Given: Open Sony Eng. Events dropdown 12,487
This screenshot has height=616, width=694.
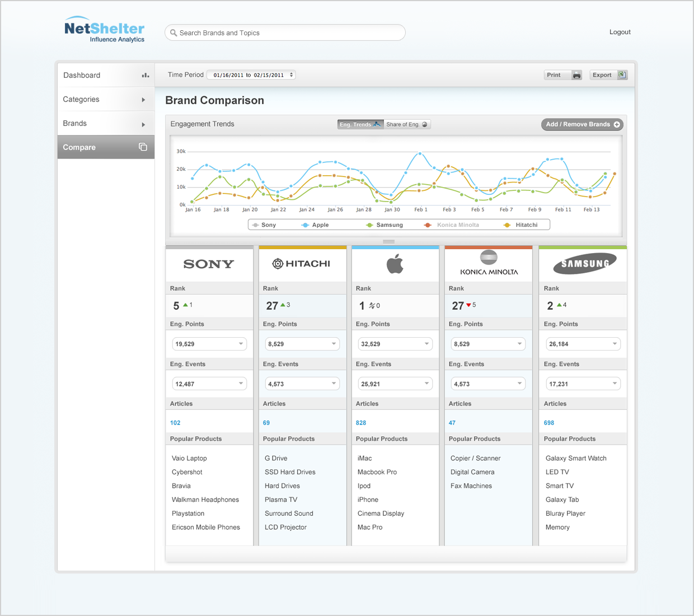Looking at the screenshot, I should [x=209, y=384].
